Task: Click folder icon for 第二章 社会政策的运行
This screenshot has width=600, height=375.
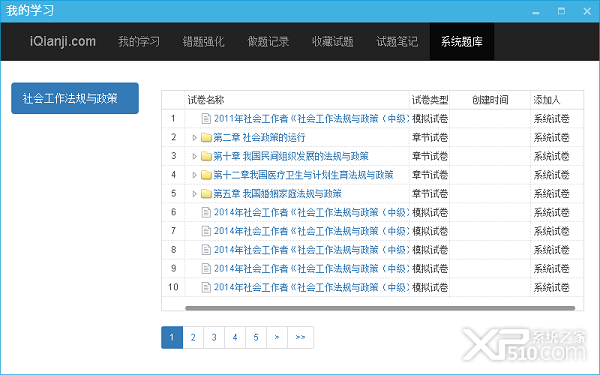Action: coord(206,137)
